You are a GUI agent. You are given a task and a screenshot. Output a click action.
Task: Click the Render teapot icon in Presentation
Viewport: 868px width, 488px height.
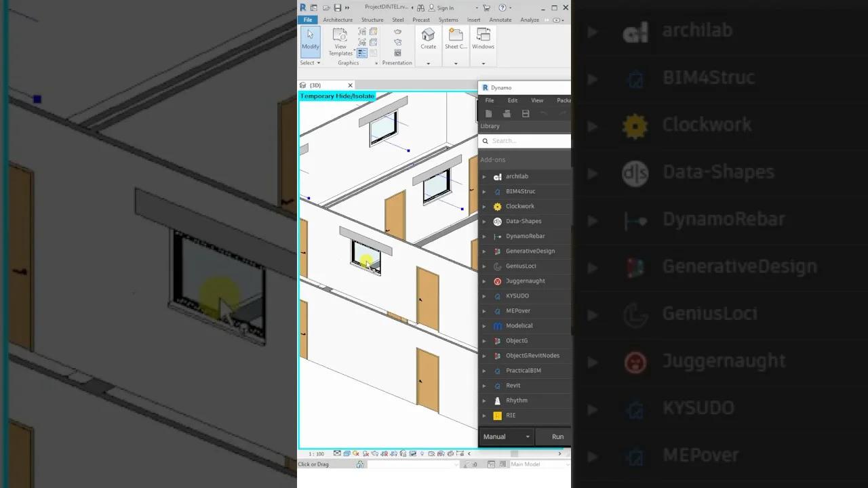click(x=397, y=32)
